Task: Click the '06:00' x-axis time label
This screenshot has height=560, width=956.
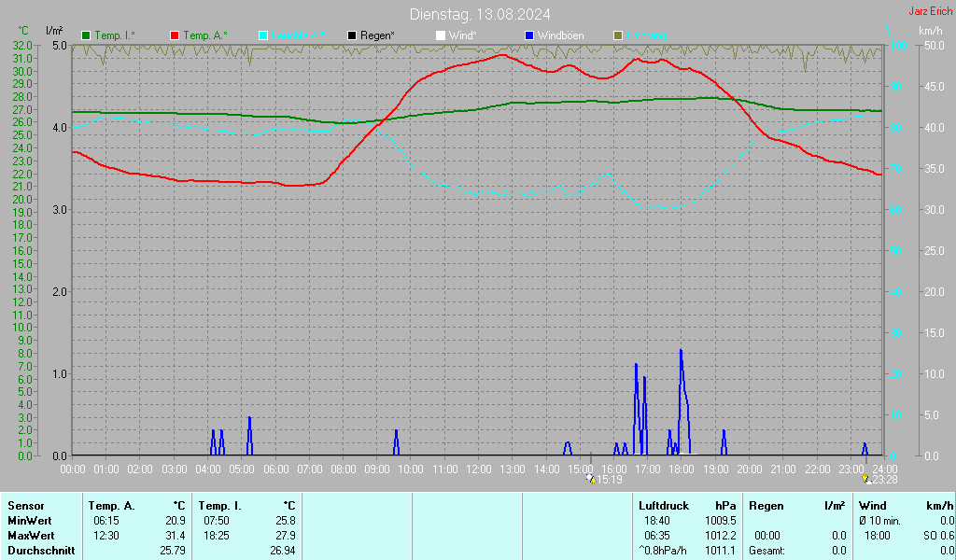Action: click(x=275, y=469)
